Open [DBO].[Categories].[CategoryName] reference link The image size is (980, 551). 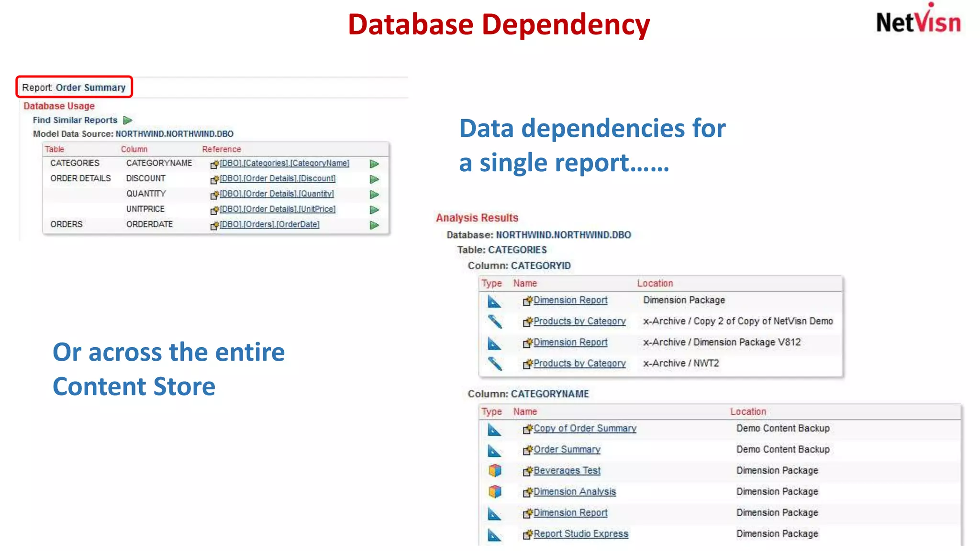(x=284, y=163)
